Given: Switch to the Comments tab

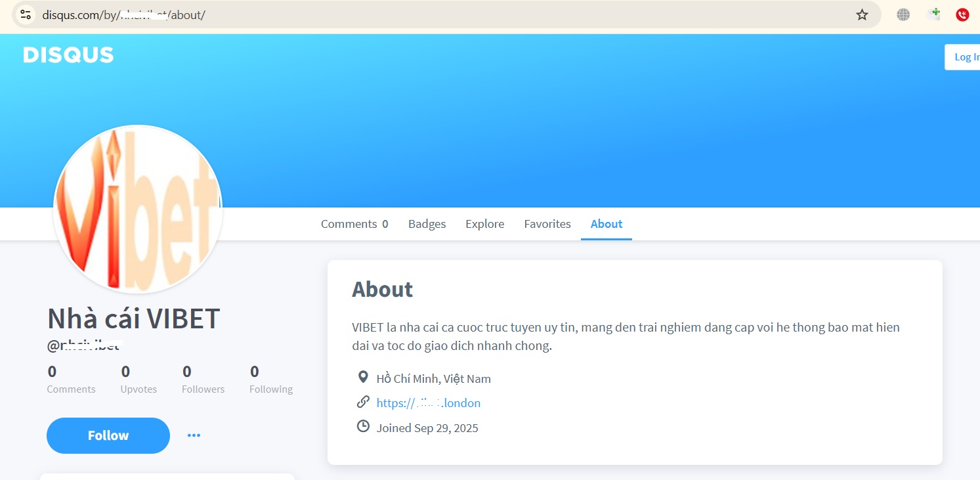Looking at the screenshot, I should 354,224.
